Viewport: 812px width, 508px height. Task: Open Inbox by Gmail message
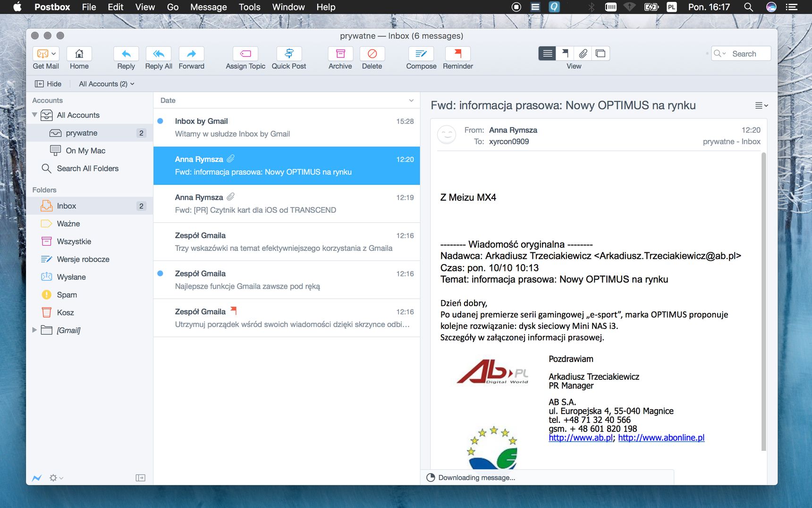[x=287, y=128]
